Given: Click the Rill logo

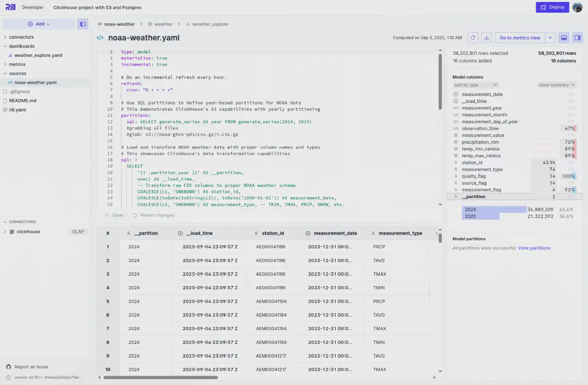Looking at the screenshot, I should click(11, 7).
